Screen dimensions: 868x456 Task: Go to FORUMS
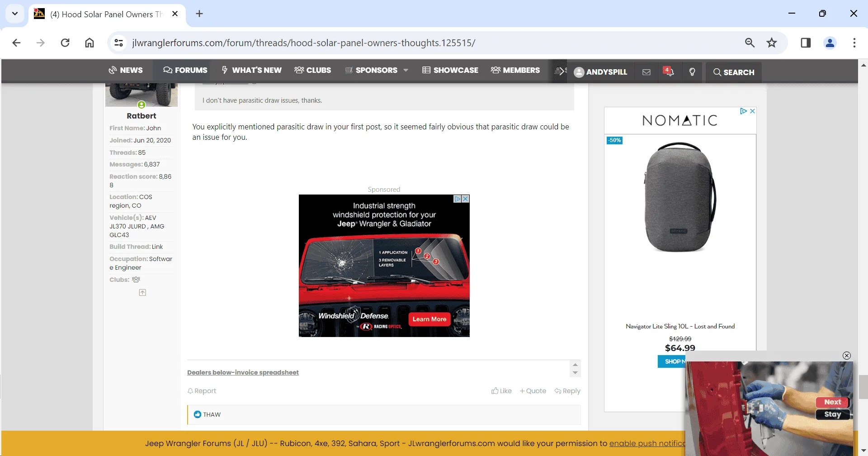coord(185,70)
